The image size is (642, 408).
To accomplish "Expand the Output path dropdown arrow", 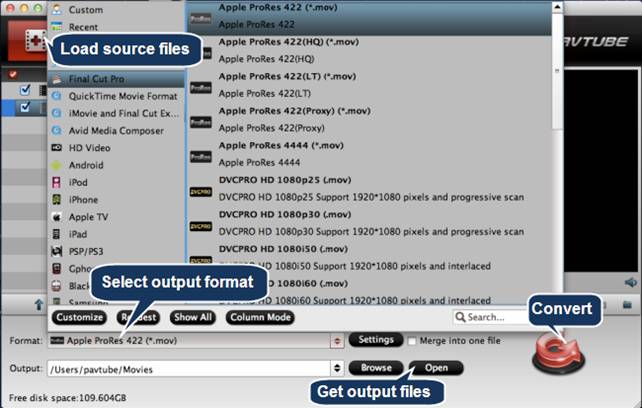I will point(337,368).
